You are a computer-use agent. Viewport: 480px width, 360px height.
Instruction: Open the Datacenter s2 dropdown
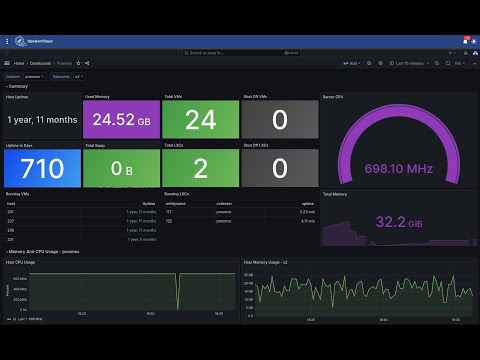(79, 77)
